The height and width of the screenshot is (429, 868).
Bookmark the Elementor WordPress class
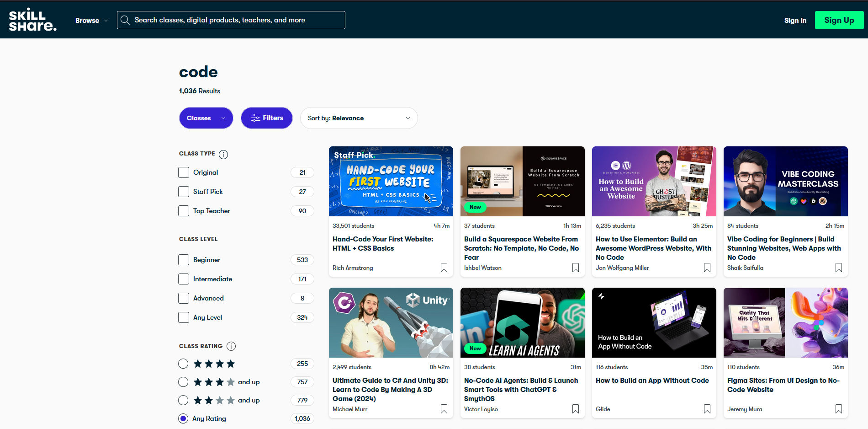click(x=707, y=268)
